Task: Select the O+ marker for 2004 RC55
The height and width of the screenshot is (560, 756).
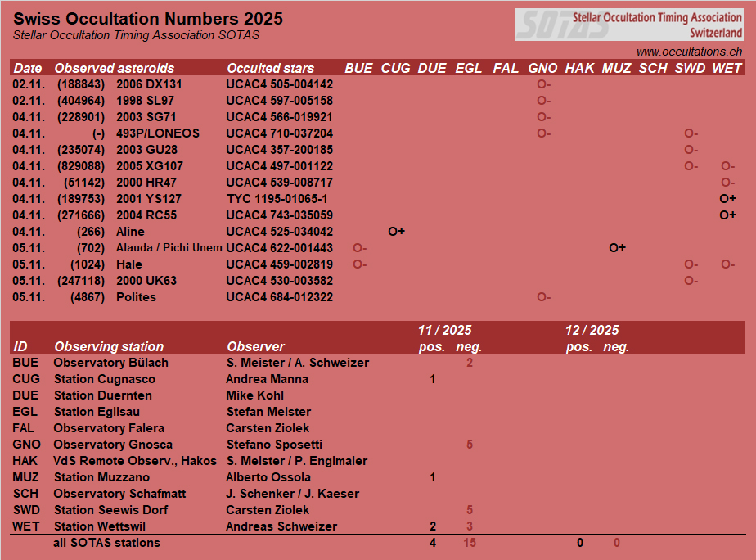Action: [x=727, y=215]
